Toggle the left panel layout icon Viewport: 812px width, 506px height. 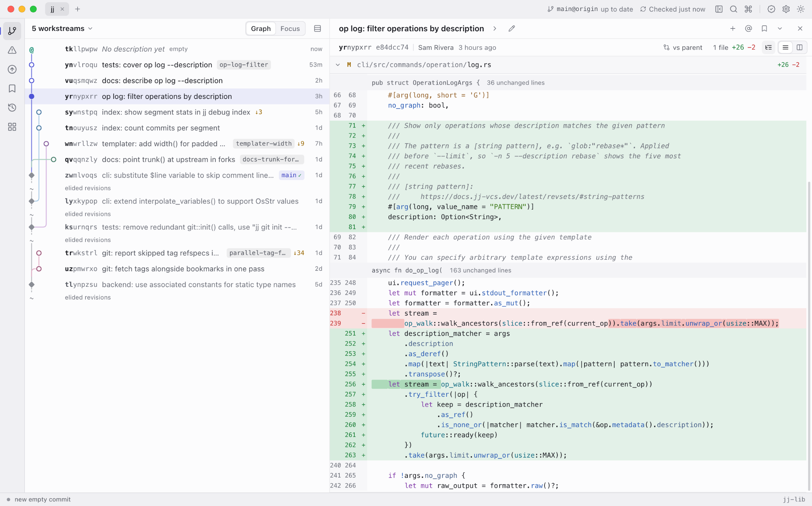pos(719,9)
